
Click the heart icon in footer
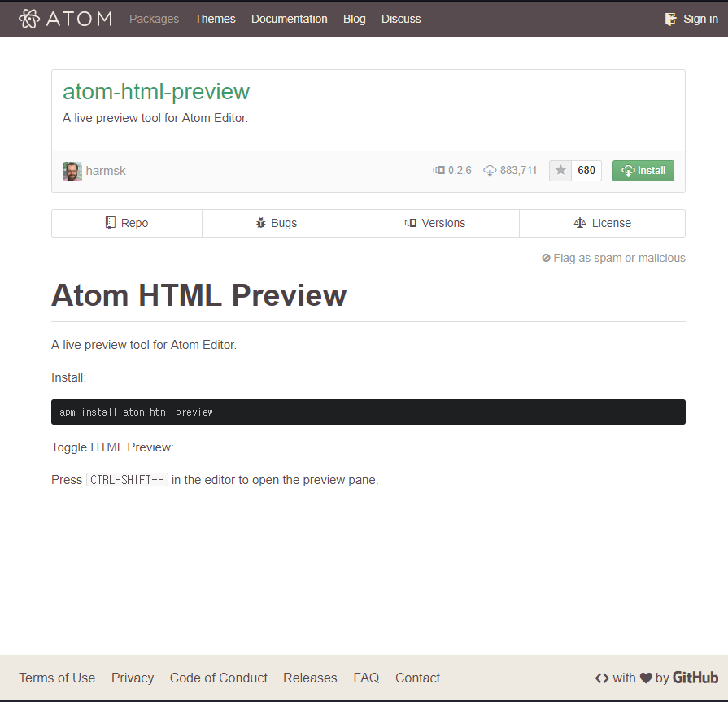646,678
